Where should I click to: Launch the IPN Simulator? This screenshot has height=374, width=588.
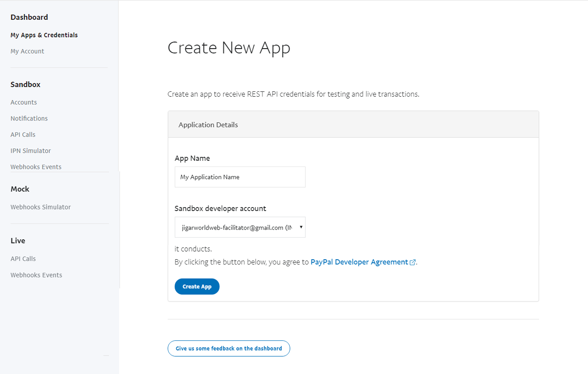(x=31, y=151)
